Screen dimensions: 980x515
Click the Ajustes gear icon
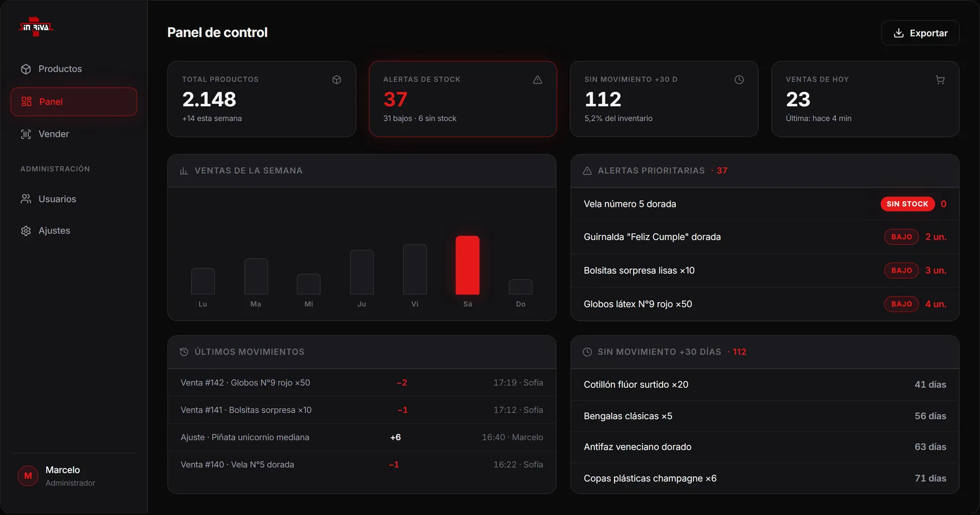(26, 231)
